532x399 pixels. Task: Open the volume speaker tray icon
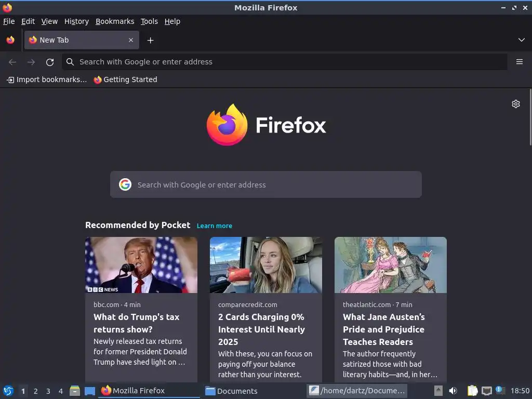tap(453, 391)
